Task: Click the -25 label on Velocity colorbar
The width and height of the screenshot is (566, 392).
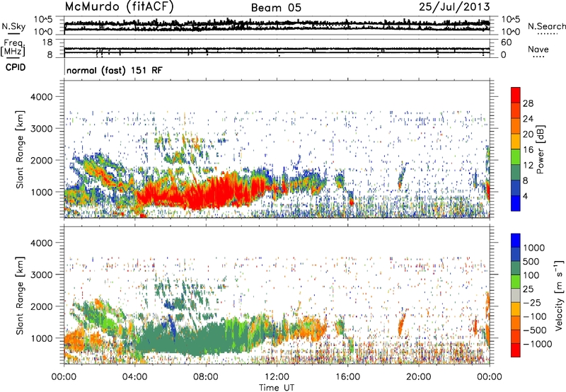Action: click(x=532, y=302)
